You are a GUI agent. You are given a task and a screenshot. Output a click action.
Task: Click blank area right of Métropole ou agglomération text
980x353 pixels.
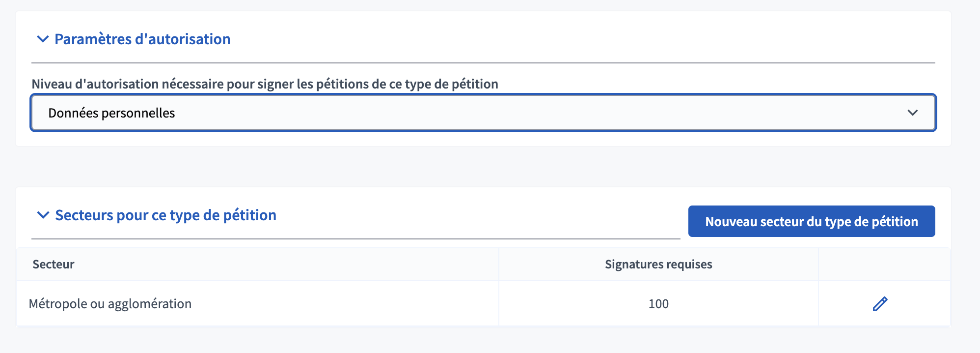point(344,304)
